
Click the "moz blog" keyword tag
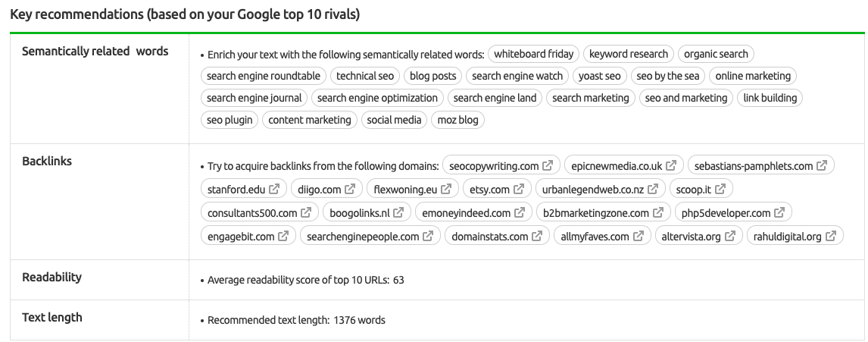457,120
